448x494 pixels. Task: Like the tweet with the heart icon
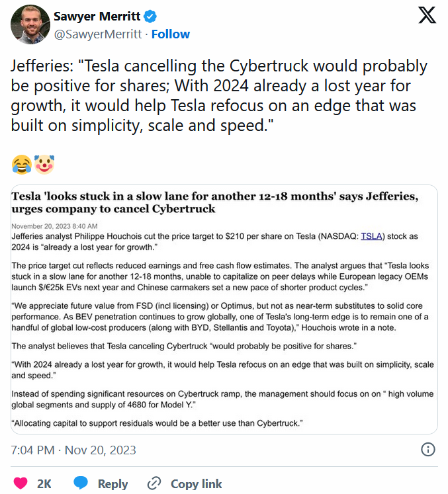pos(21,483)
